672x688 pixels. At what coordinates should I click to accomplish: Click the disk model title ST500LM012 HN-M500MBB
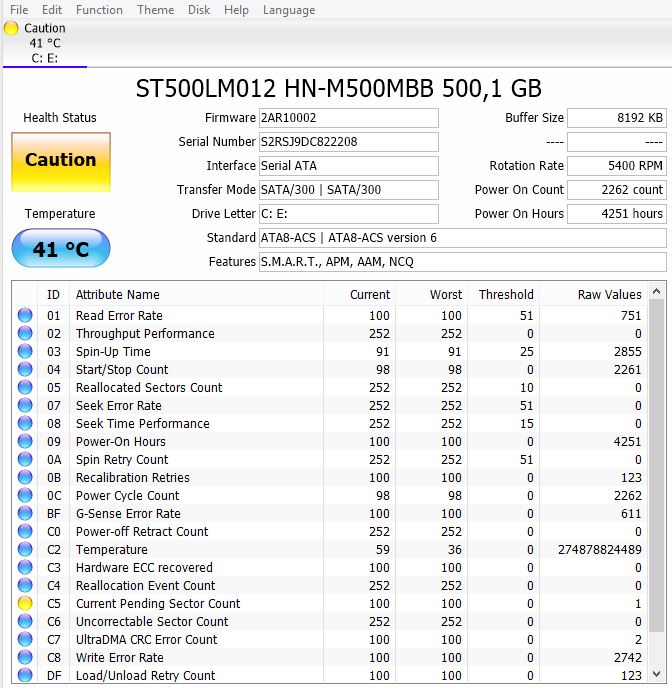point(338,89)
